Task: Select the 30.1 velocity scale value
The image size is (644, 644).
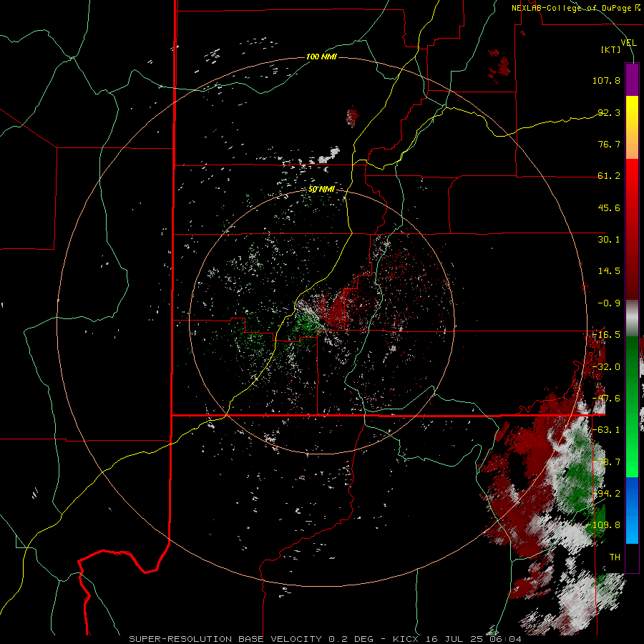Action: (609, 240)
